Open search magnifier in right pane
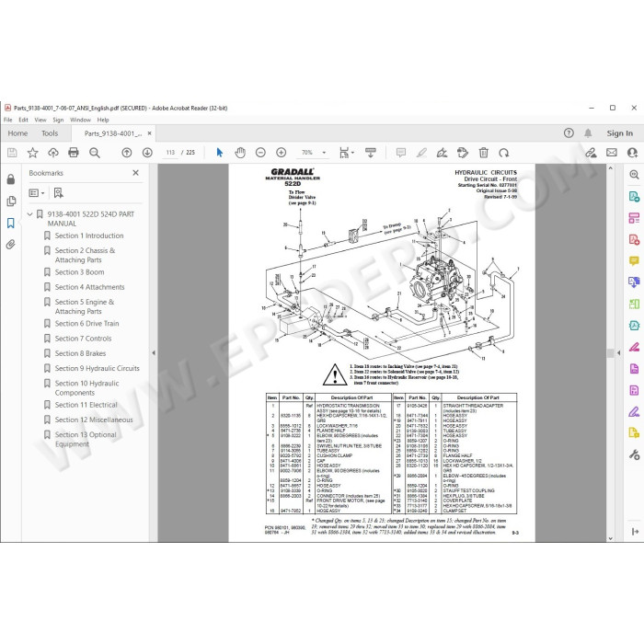Image resolution: width=644 pixels, height=644 pixels. (x=634, y=175)
